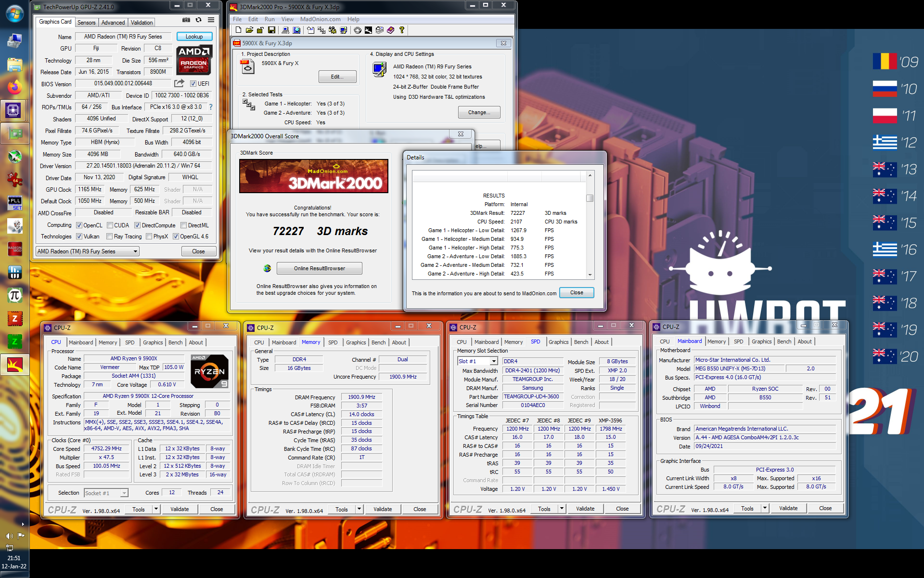This screenshot has width=924, height=578.
Task: Toggle the UEFI checkbox in GPU-Z
Action: point(193,84)
